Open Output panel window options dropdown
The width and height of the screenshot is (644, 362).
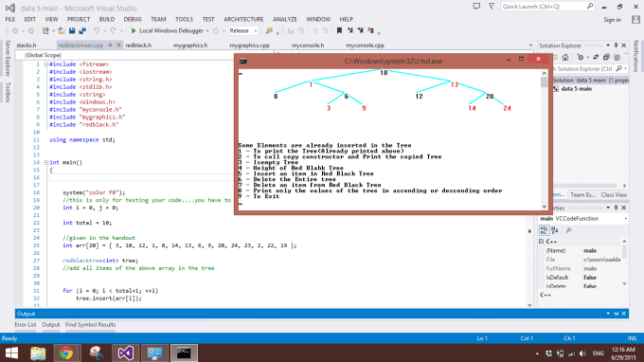coord(608,314)
